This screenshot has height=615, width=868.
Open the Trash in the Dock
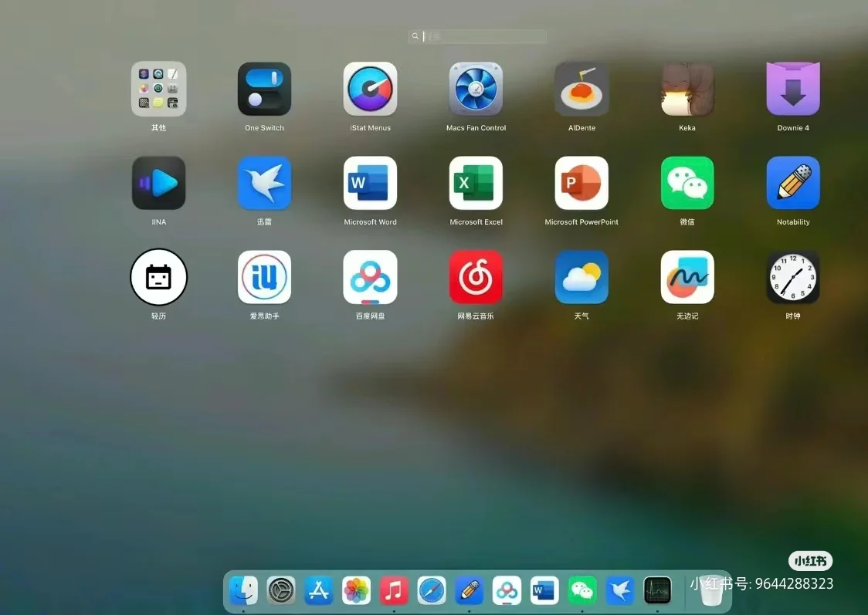pos(710,590)
